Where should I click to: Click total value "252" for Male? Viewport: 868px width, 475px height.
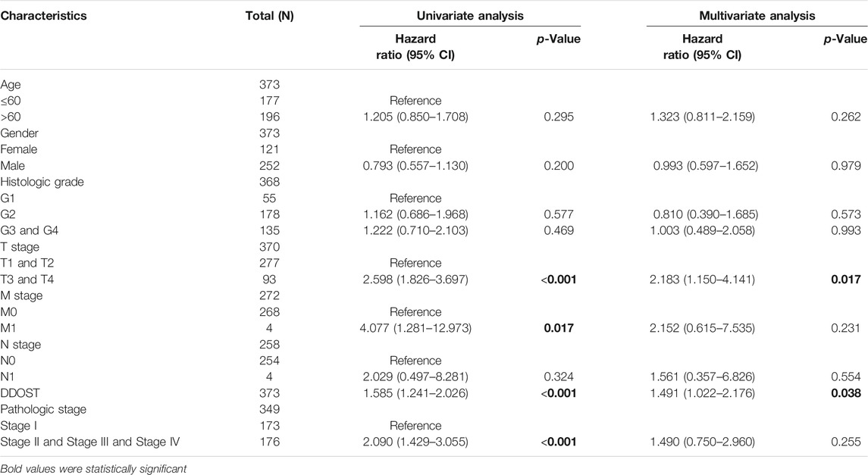click(270, 166)
